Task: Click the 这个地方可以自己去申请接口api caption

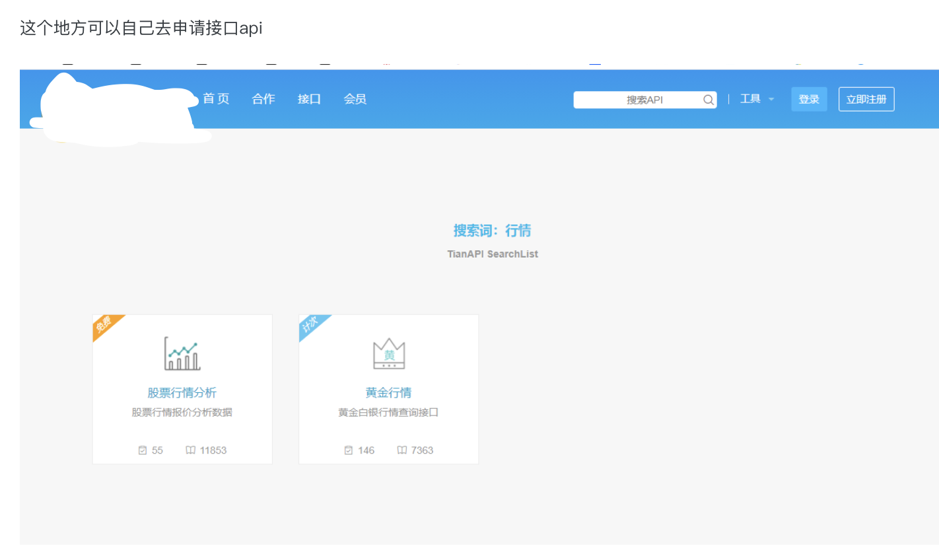Action: (x=141, y=28)
